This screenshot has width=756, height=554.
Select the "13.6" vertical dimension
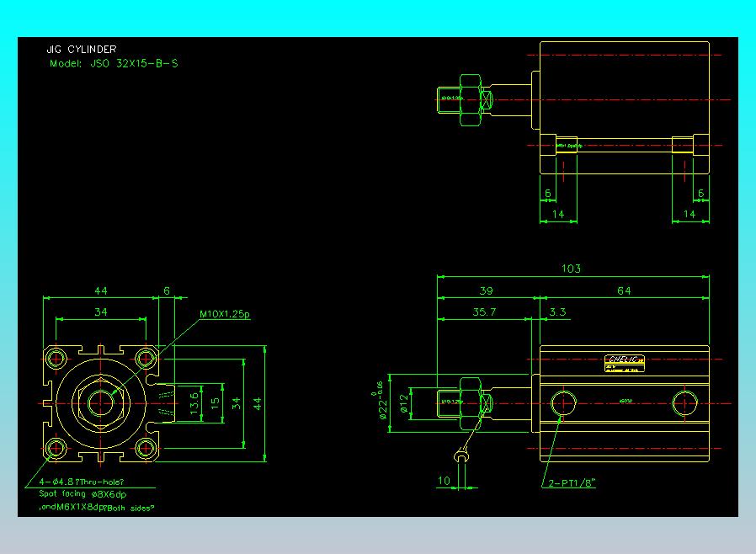tap(194, 403)
